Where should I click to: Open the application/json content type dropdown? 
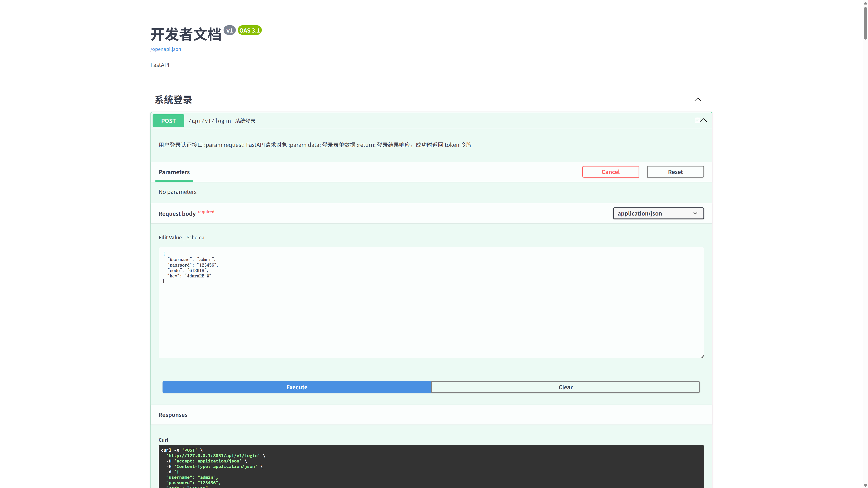[x=658, y=213]
